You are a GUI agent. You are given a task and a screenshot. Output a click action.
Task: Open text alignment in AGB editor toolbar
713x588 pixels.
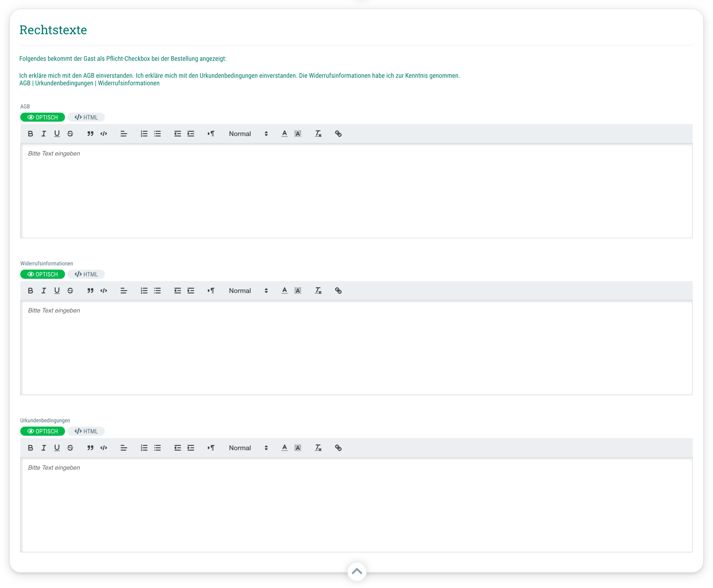(x=124, y=134)
